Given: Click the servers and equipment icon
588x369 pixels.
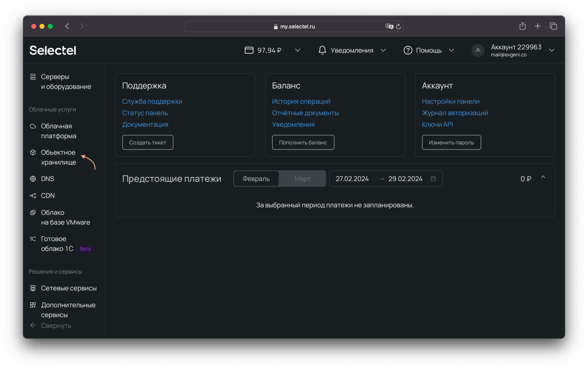Looking at the screenshot, I should coord(33,77).
